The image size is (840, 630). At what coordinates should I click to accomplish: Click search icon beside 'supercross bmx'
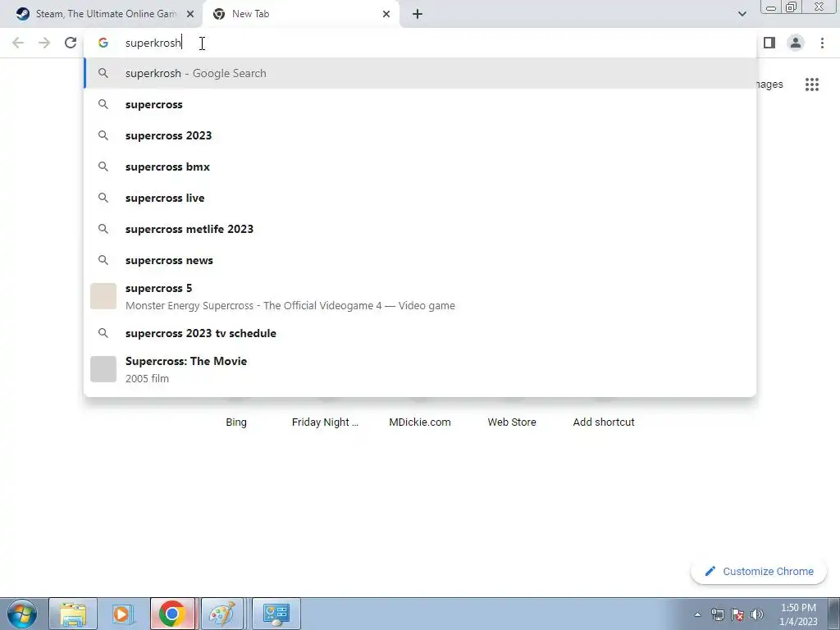tap(103, 167)
